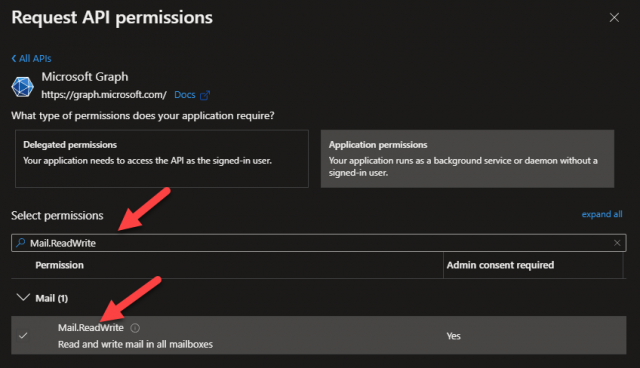The image size is (640, 368).
Task: Choose Application permissions
Action: (x=467, y=159)
